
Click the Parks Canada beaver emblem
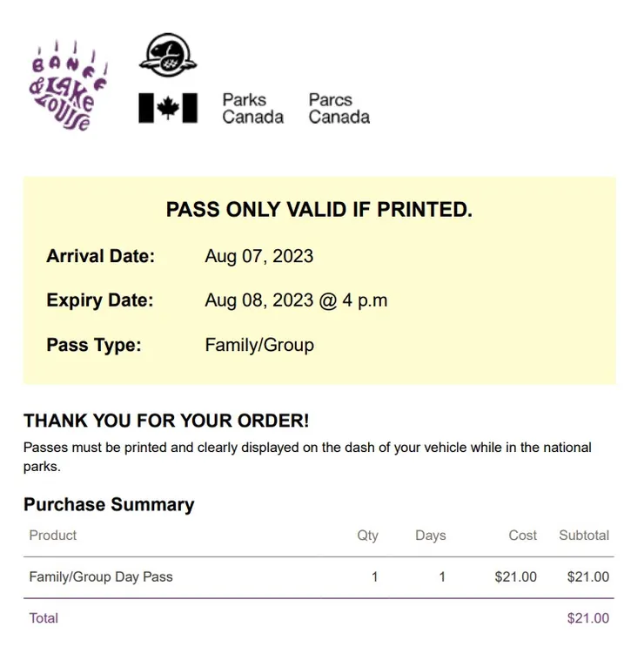point(167,55)
